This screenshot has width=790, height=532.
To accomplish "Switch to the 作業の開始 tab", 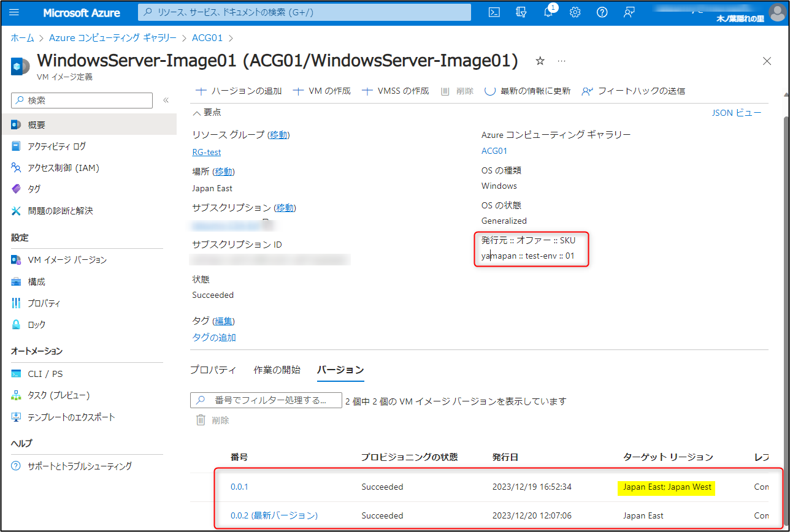I will coord(277,370).
